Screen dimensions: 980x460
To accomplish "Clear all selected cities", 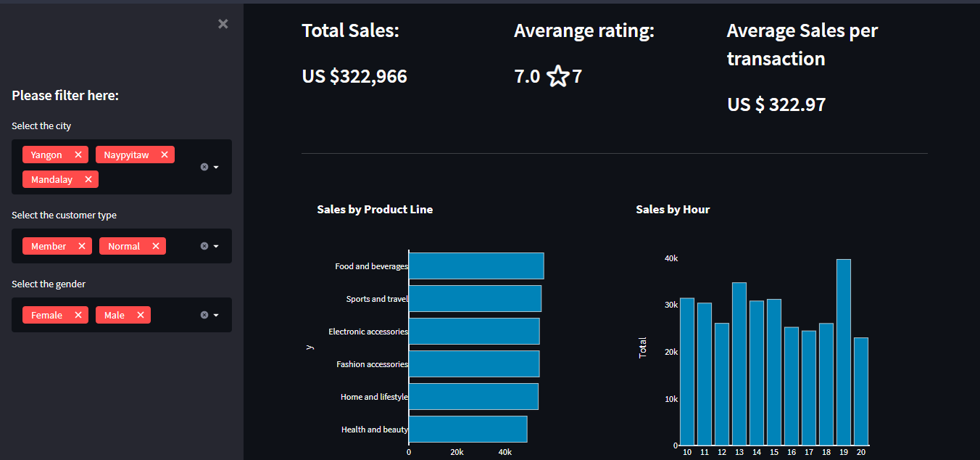I will tap(204, 167).
